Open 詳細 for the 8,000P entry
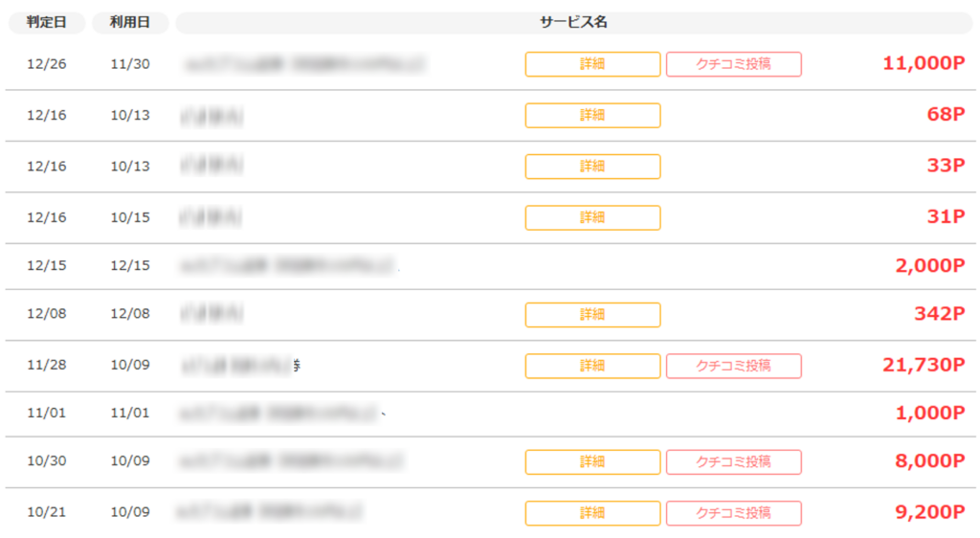 pos(592,462)
